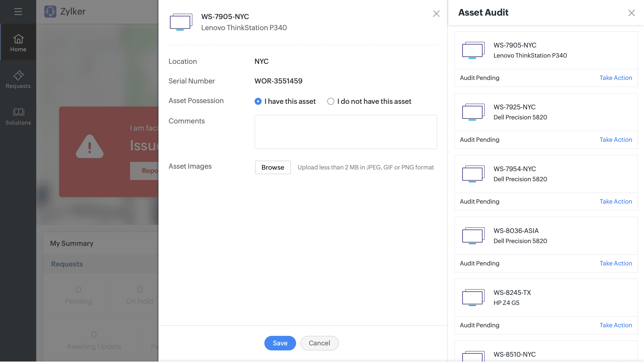Select 'I have this asset' radio button
644x362 pixels.
coord(258,101)
